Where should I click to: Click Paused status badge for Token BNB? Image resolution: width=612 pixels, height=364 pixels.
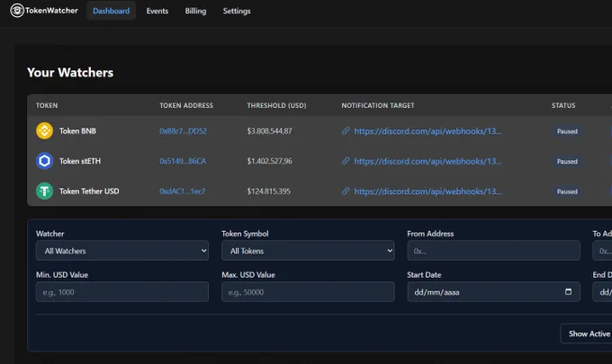[567, 131]
